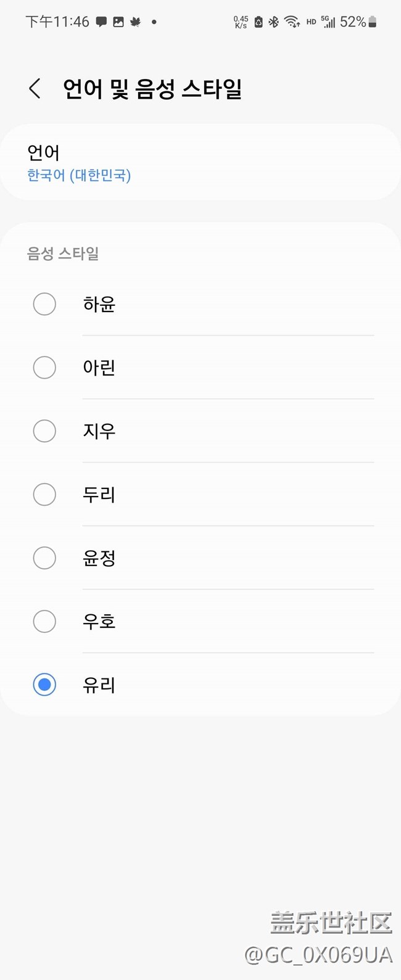Tap the 한국어 (대한민국) language value

click(x=79, y=175)
